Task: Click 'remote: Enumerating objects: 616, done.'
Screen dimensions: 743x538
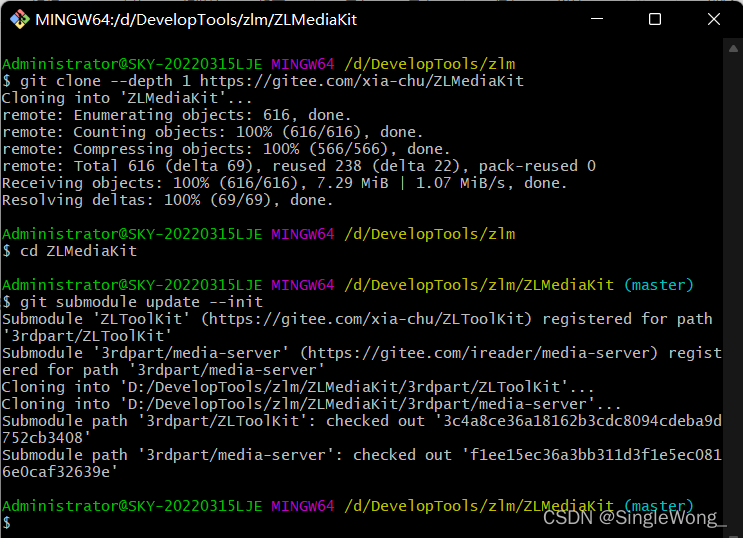Action: pyautogui.click(x=177, y=115)
